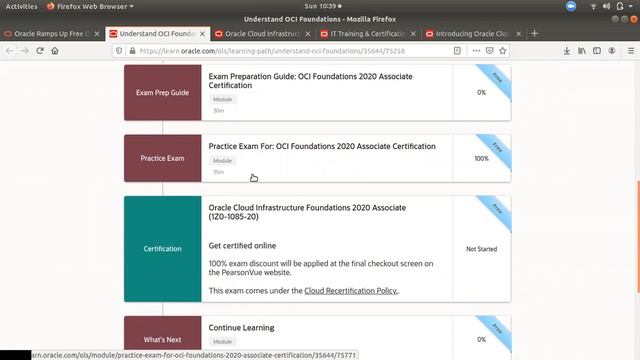
Task: Open the Firefox Web Browser app menu
Action: [x=90, y=6]
